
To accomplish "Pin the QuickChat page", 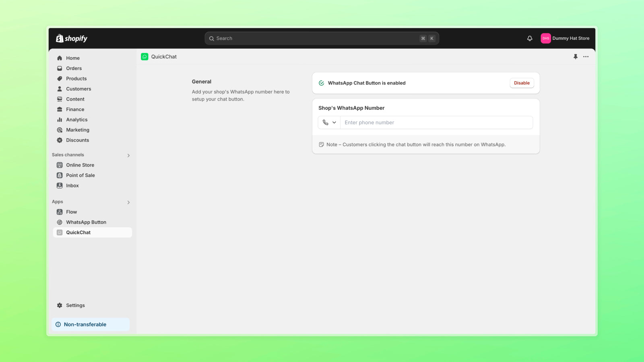I will pyautogui.click(x=575, y=57).
